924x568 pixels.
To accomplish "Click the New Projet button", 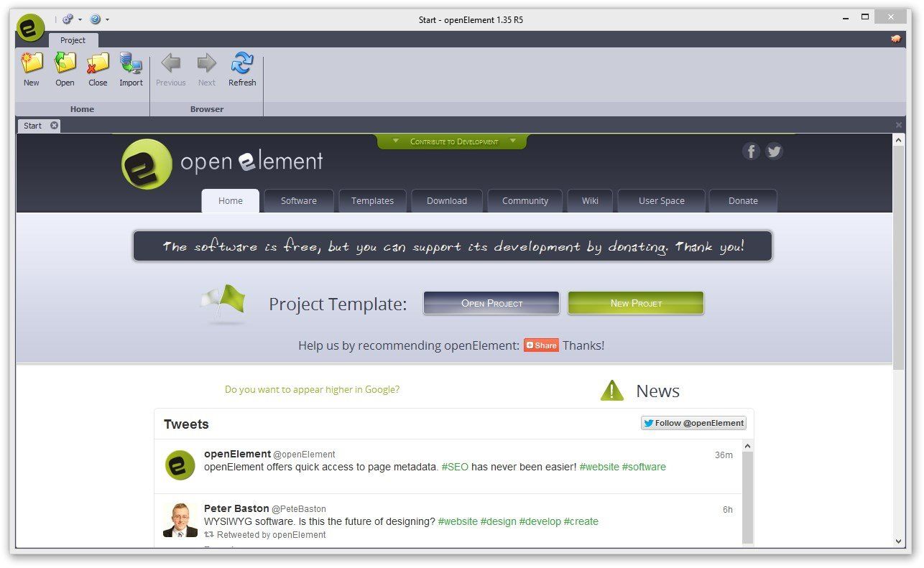I will tap(636, 303).
